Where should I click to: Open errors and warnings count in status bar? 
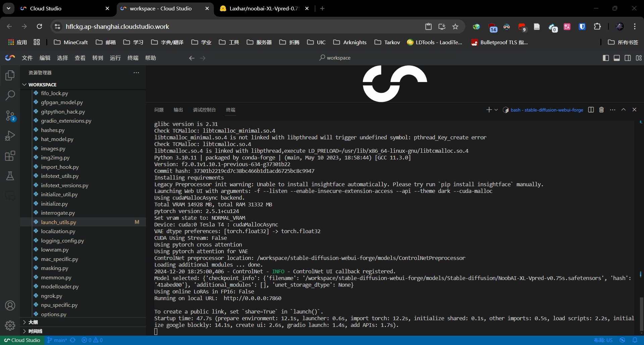(92, 340)
